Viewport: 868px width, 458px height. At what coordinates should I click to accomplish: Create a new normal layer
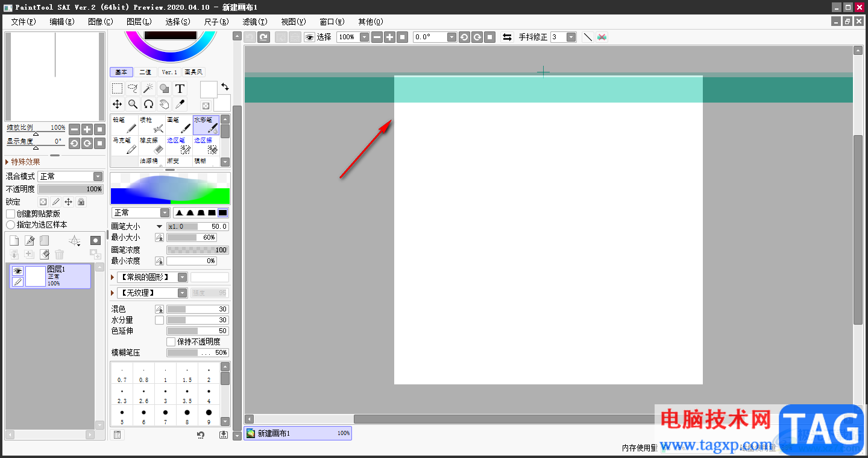point(14,240)
